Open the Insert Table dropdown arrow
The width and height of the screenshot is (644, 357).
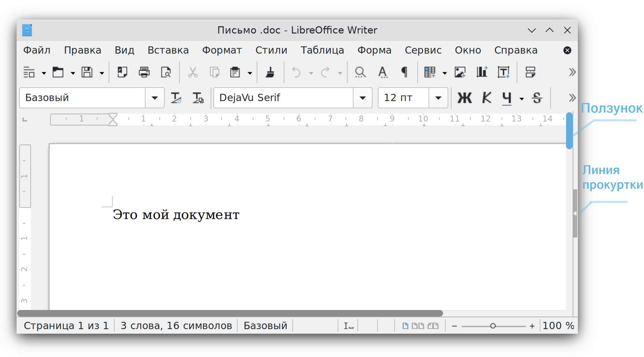click(445, 73)
